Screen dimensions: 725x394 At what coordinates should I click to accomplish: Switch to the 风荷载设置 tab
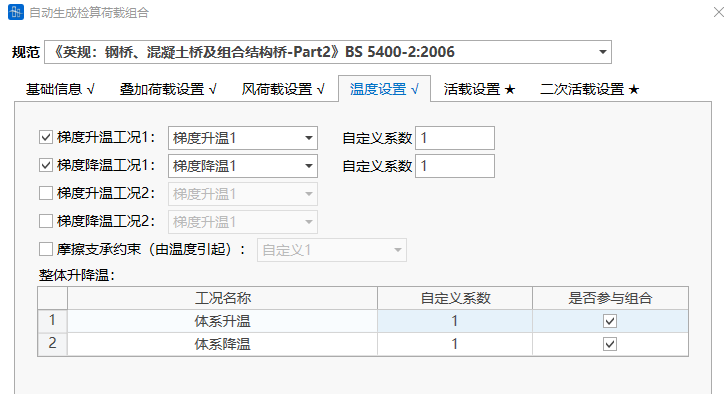tap(283, 89)
